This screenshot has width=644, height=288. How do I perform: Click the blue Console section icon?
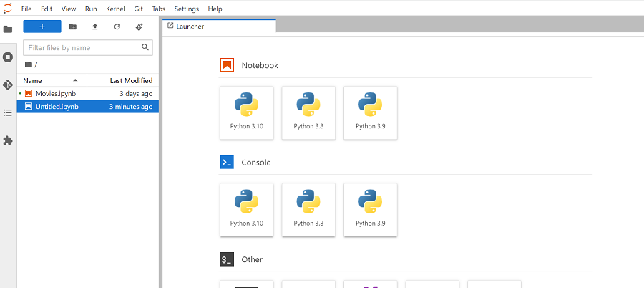227,162
